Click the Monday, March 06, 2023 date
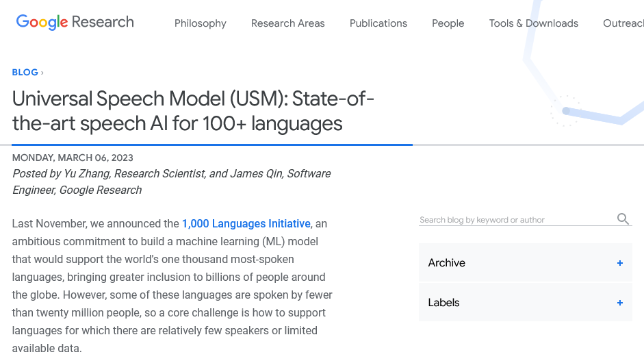This screenshot has width=644, height=361. (x=73, y=158)
